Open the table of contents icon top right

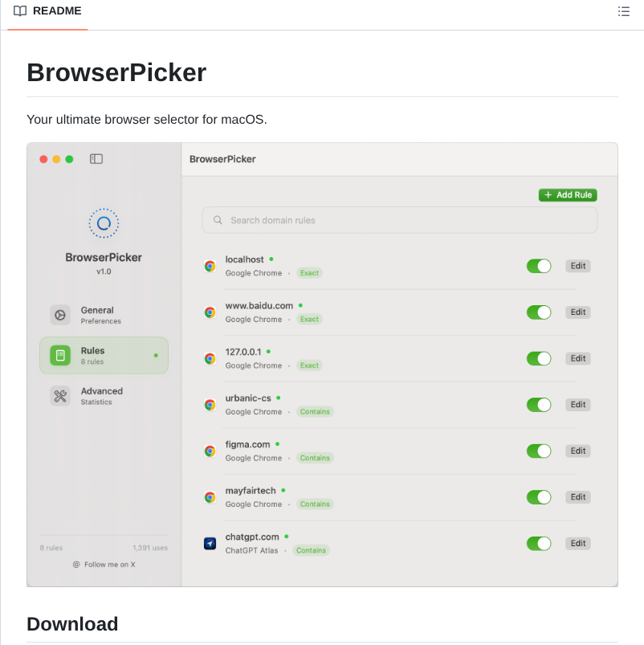[623, 11]
